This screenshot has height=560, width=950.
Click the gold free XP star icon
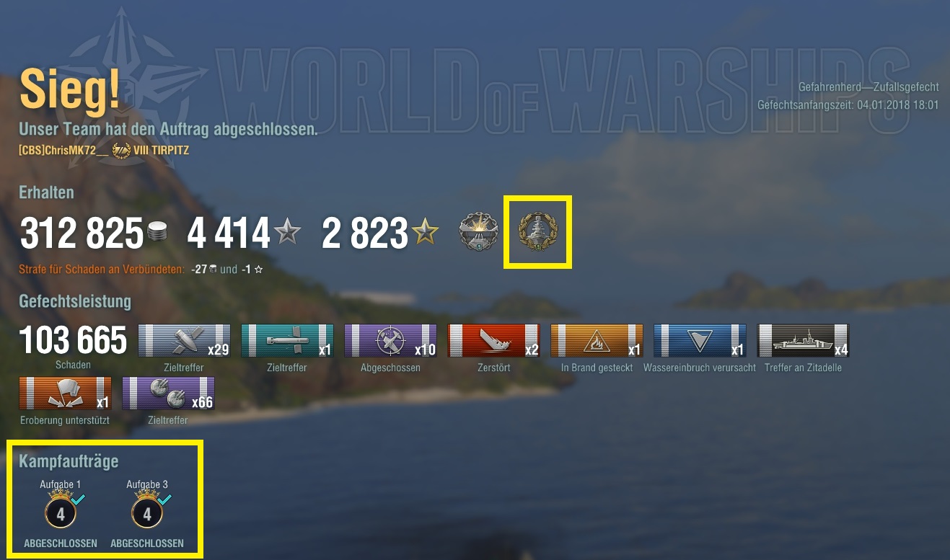pyautogui.click(x=425, y=232)
